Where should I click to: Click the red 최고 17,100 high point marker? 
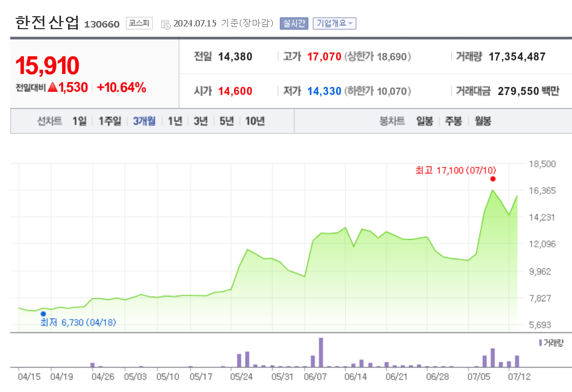[x=493, y=179]
